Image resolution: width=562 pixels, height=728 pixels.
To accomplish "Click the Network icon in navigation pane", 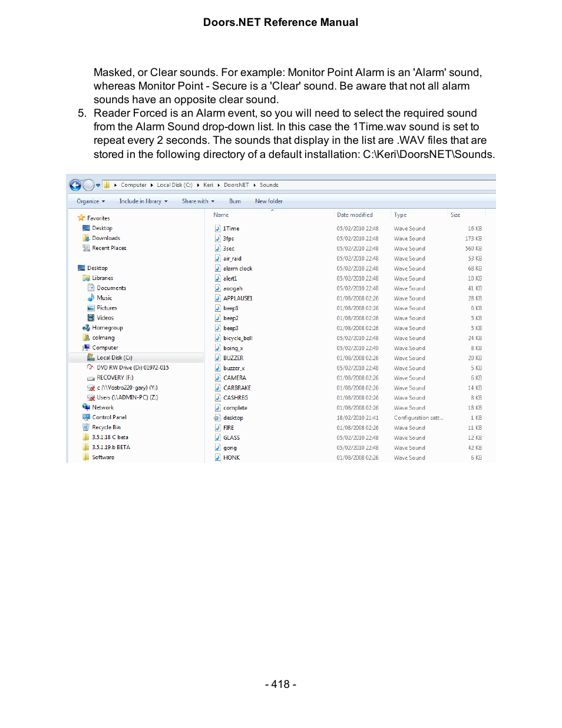I will click(86, 407).
